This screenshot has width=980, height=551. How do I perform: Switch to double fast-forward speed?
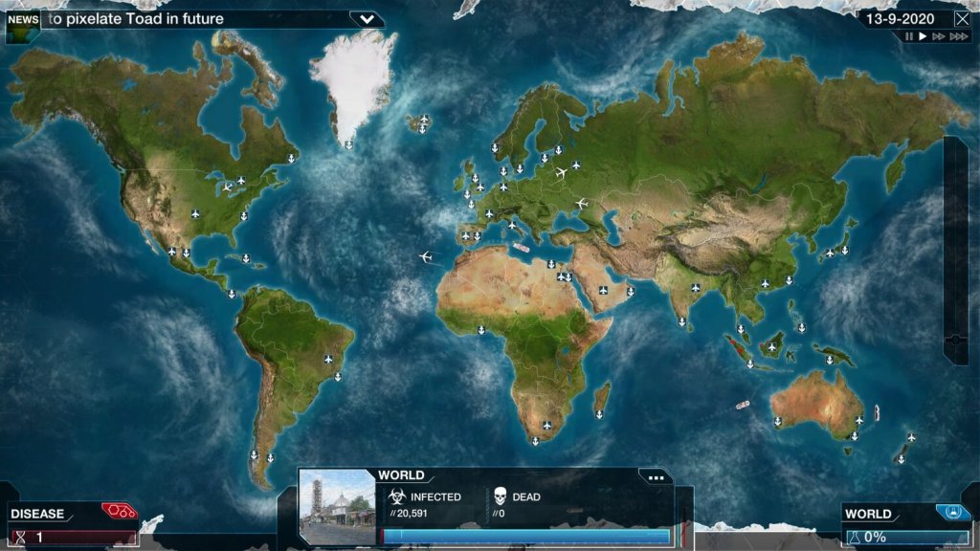tap(939, 36)
